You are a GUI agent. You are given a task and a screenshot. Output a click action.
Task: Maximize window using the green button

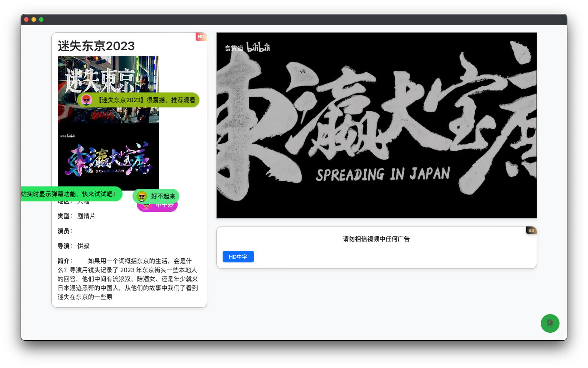[41, 19]
